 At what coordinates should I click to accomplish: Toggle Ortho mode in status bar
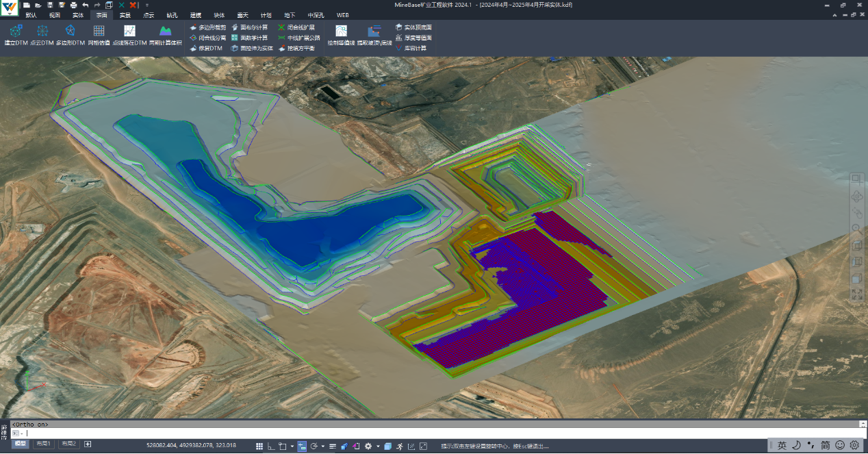click(272, 446)
